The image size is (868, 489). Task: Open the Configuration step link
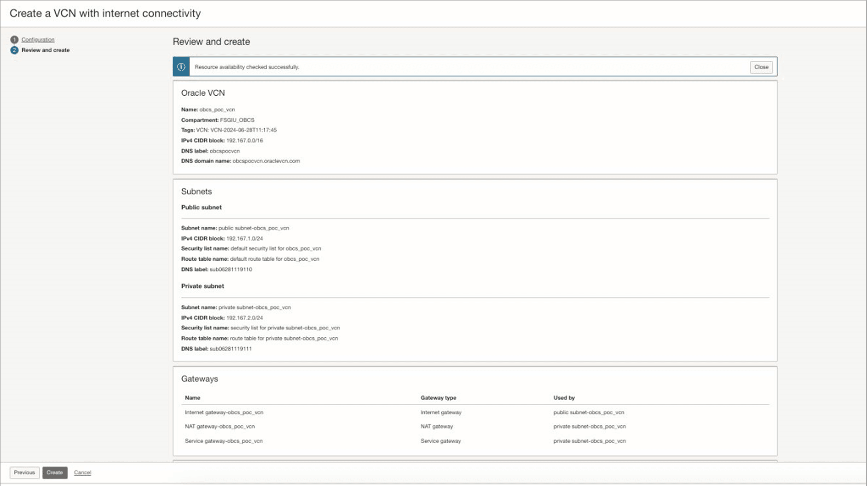(38, 40)
